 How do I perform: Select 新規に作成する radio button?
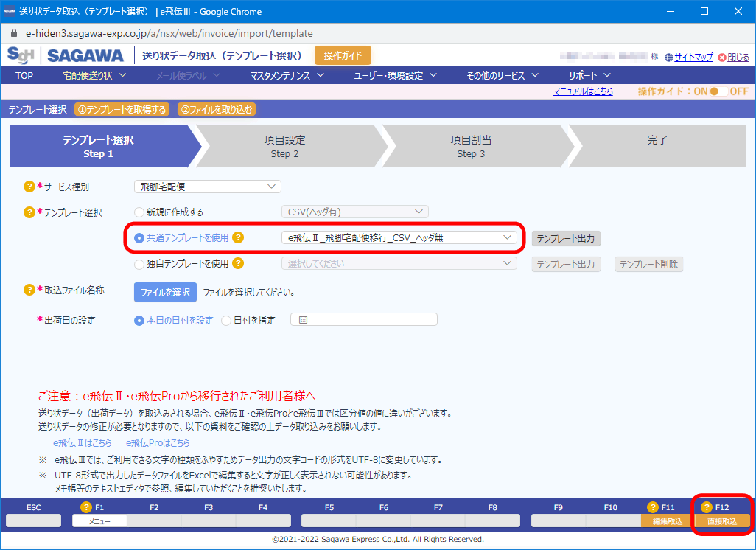pyautogui.click(x=139, y=212)
